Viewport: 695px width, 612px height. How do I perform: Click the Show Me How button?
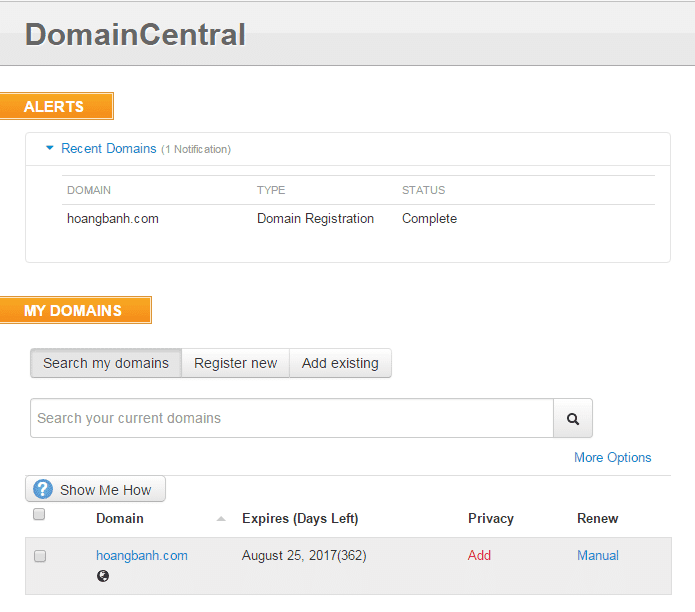[x=95, y=489]
